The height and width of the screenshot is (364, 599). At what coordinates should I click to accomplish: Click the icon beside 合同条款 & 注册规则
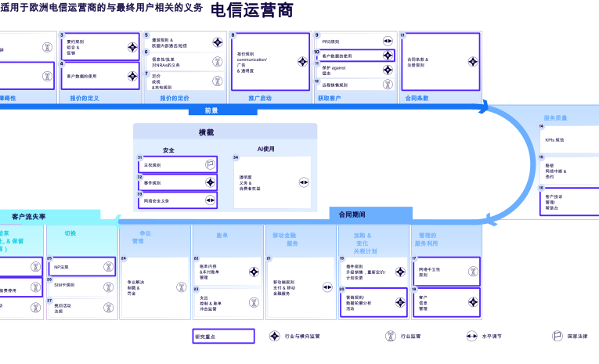point(472,61)
